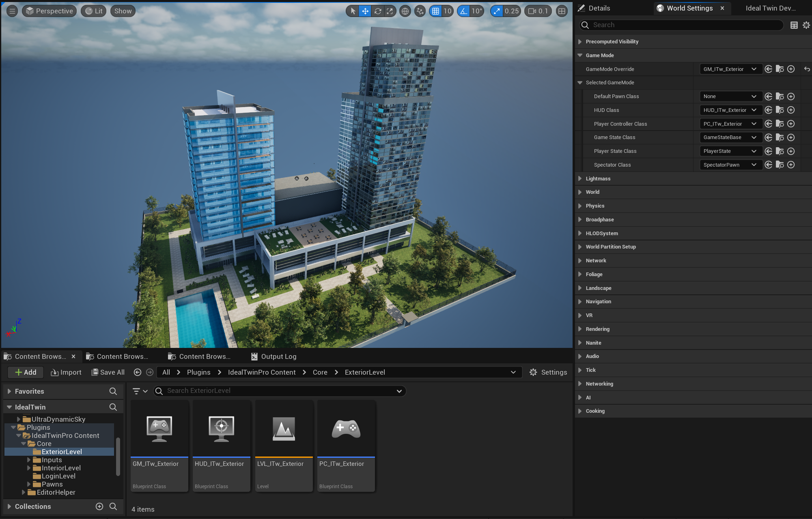
Task: Reset GameMode Override to default value
Action: pyautogui.click(x=807, y=69)
